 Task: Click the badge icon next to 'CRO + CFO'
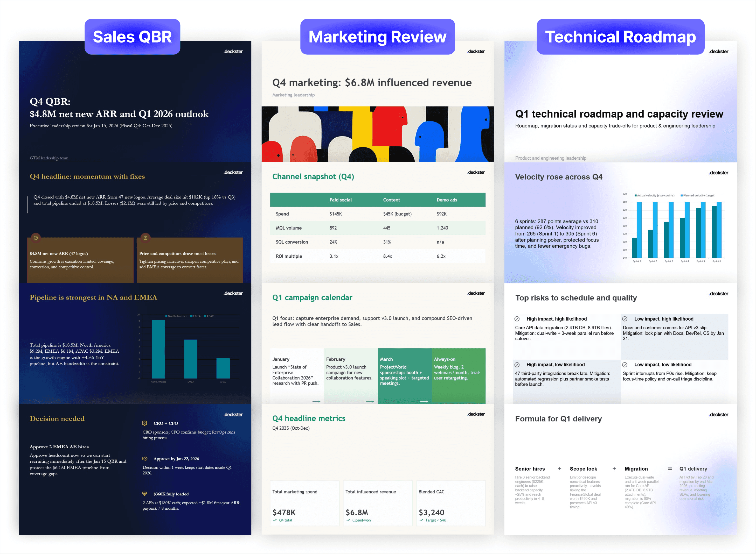click(x=145, y=423)
